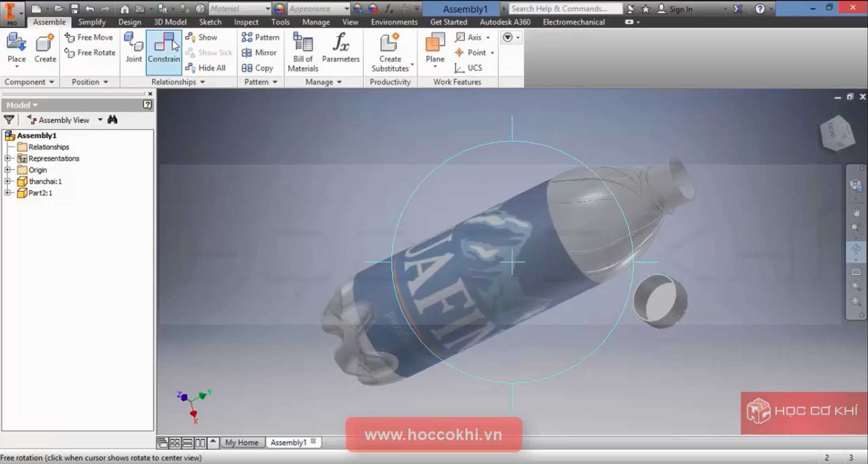The height and width of the screenshot is (464, 868).
Task: Select the Pan hand tool in navigation bar
Action: [x=856, y=212]
